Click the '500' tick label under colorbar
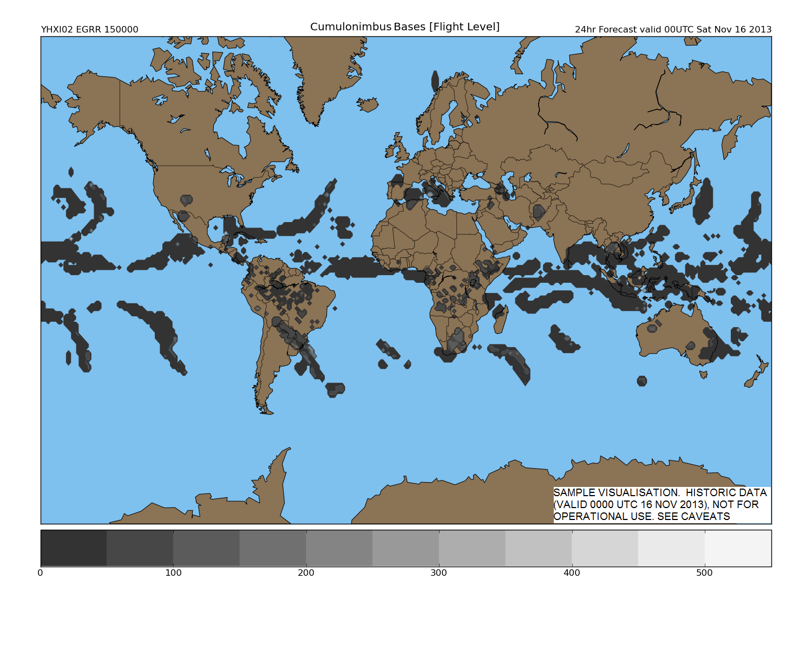This screenshot has height=650, width=812. 704,573
